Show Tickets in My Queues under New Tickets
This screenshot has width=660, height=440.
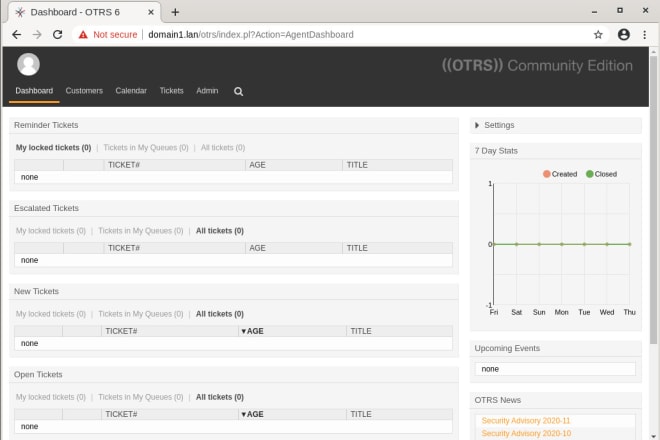click(141, 314)
